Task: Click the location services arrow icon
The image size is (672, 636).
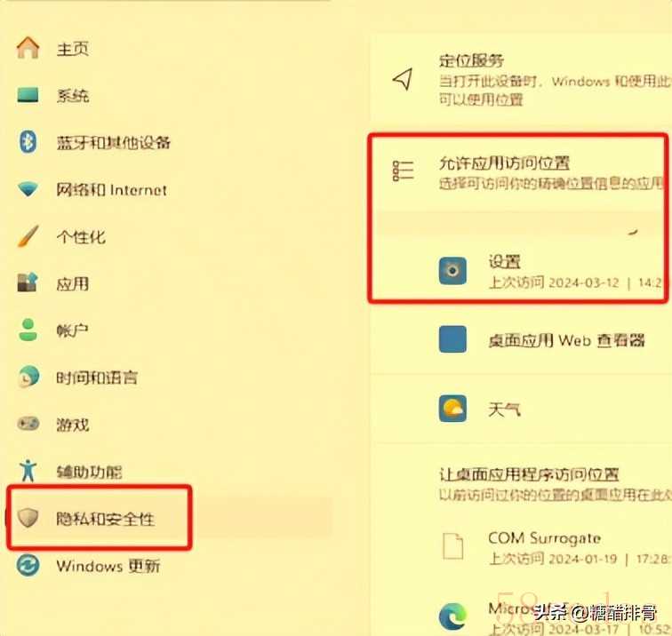Action: (403, 79)
